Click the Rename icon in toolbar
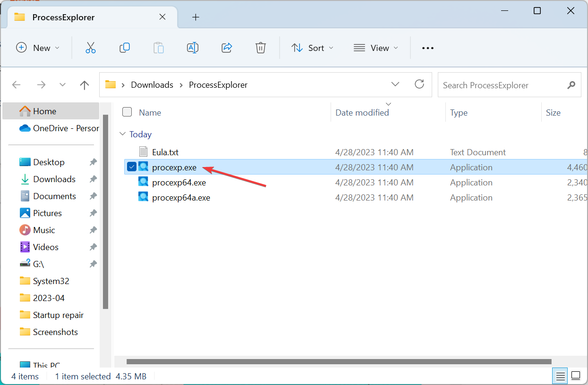Image resolution: width=588 pixels, height=385 pixels. pyautogui.click(x=193, y=48)
